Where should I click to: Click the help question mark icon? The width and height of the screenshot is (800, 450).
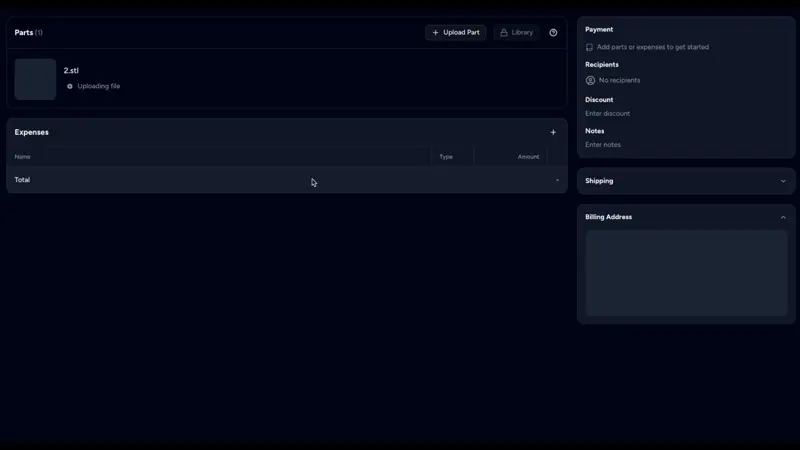553,32
